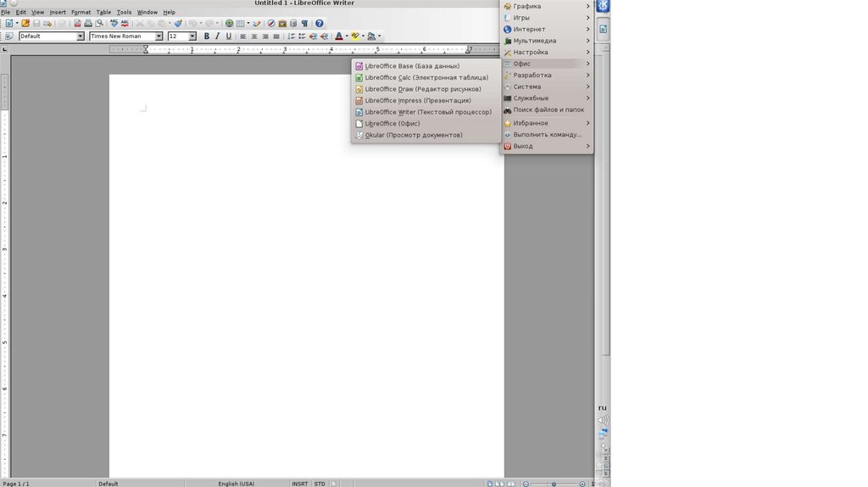868x487 pixels.
Task: Toggle Show Draw Functions icon
Action: coord(256,23)
